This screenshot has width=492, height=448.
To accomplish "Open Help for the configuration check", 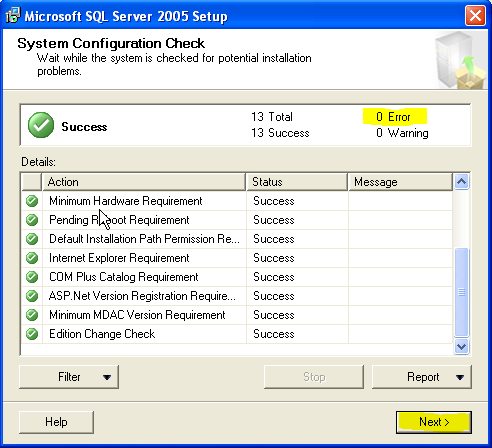I will 56,422.
